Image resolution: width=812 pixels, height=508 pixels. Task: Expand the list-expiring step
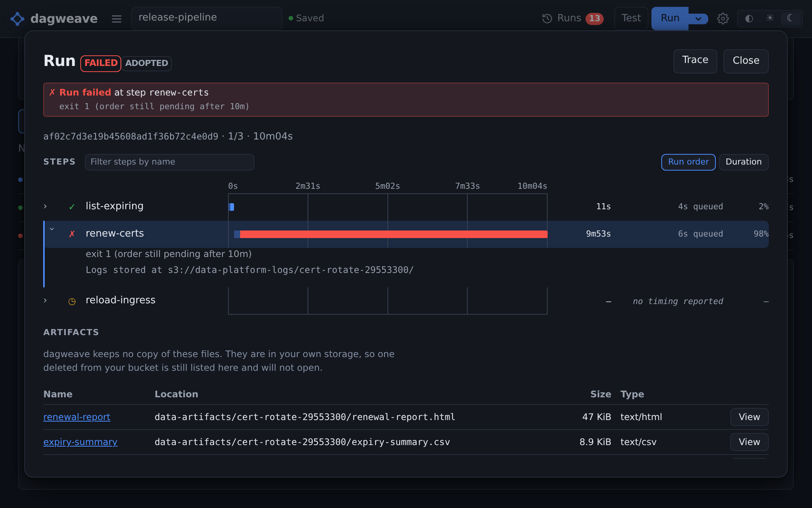(45, 206)
